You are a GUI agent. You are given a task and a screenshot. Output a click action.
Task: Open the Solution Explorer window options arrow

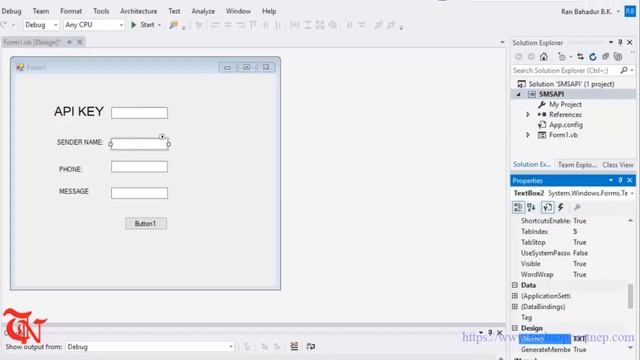[611, 42]
